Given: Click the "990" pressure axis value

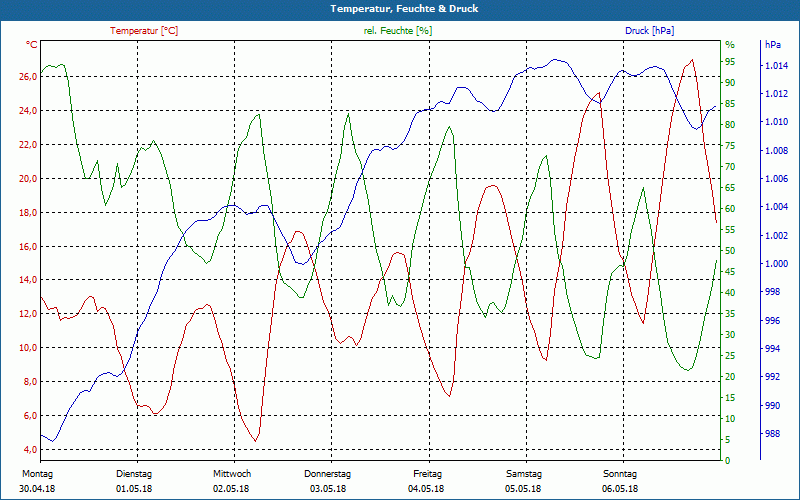Looking at the screenshot, I should coord(772,406).
